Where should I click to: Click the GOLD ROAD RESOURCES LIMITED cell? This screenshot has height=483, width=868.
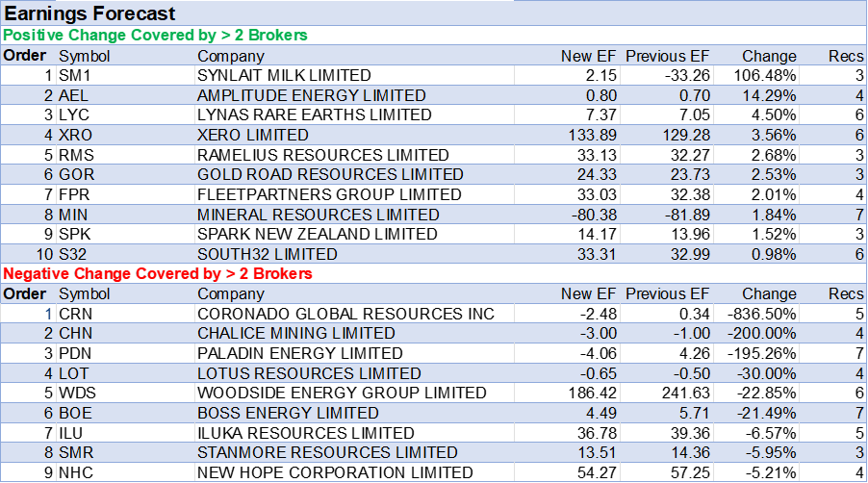tap(330, 174)
